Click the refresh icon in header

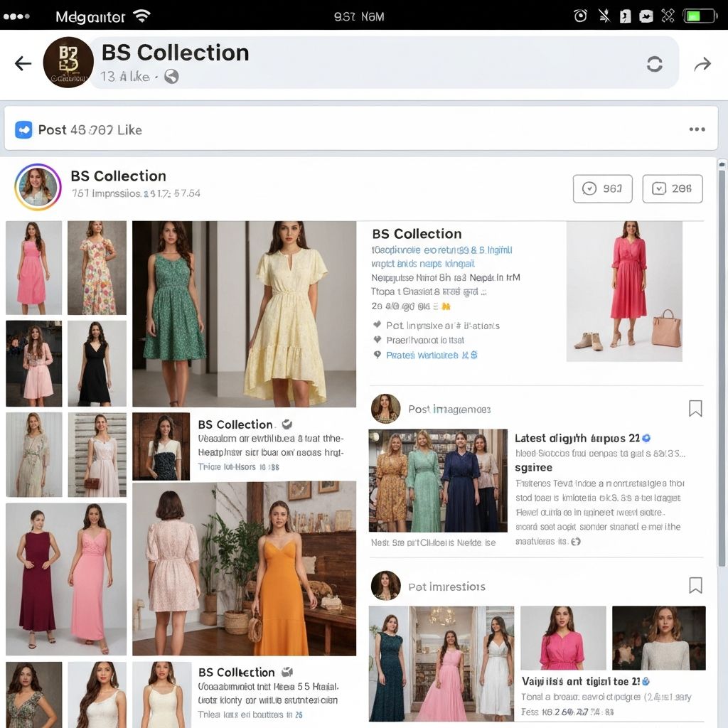pos(654,64)
